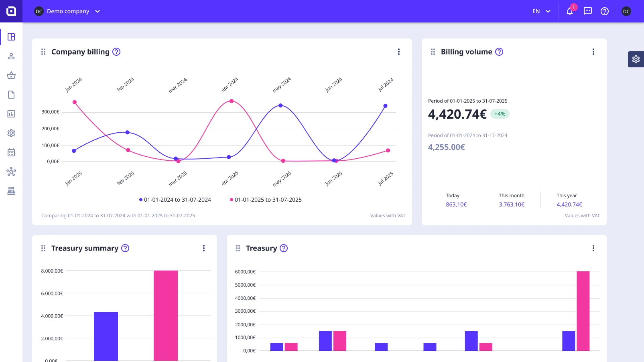
Task: Open the Sales basket icon
Action: click(x=11, y=75)
